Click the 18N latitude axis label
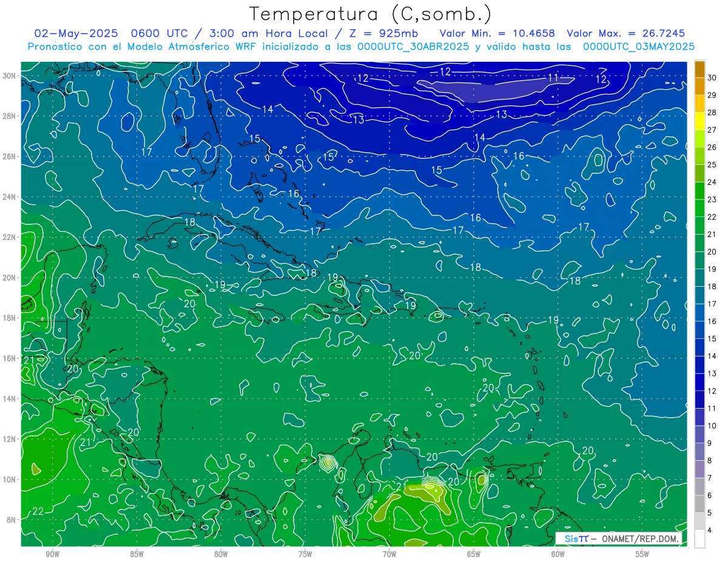Screen dimensions: 728x562 point(10,318)
